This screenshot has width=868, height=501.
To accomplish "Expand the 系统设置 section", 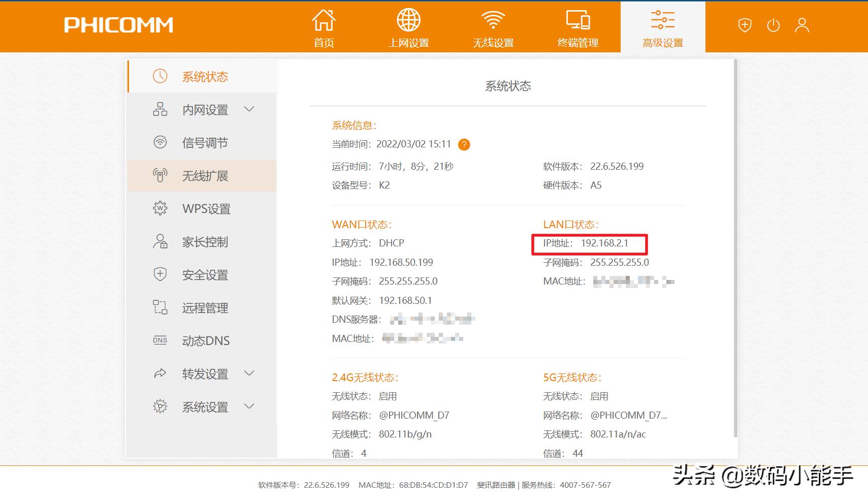I will coord(249,406).
